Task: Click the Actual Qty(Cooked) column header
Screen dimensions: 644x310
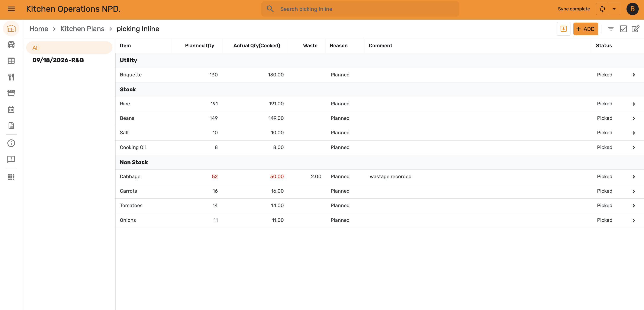Action: (x=257, y=45)
